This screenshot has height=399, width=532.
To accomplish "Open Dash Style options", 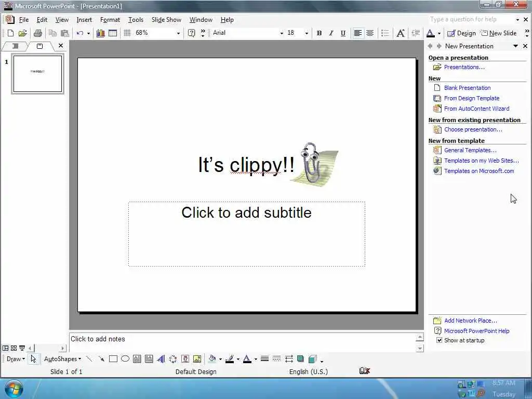I will coord(276,358).
